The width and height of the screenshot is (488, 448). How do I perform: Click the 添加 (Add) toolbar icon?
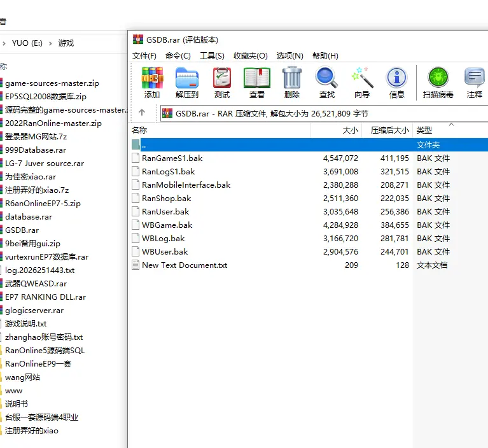pos(152,78)
